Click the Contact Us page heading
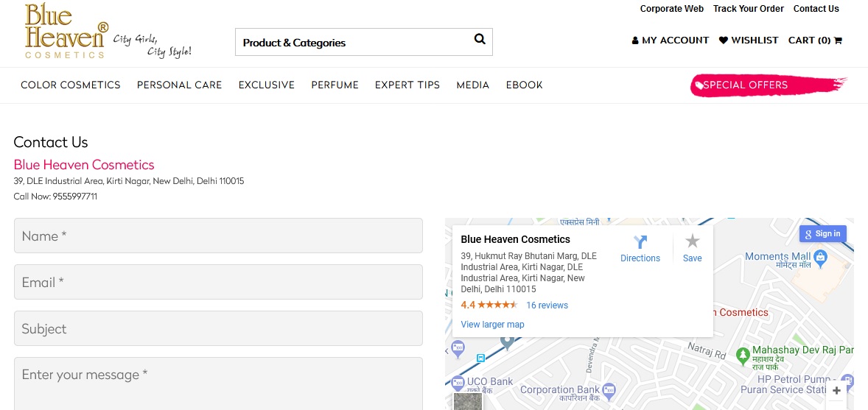Image resolution: width=868 pixels, height=410 pixels. click(51, 142)
